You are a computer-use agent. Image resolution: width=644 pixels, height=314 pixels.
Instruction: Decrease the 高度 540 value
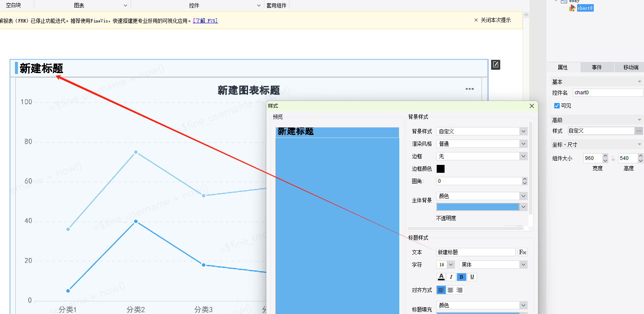click(640, 161)
